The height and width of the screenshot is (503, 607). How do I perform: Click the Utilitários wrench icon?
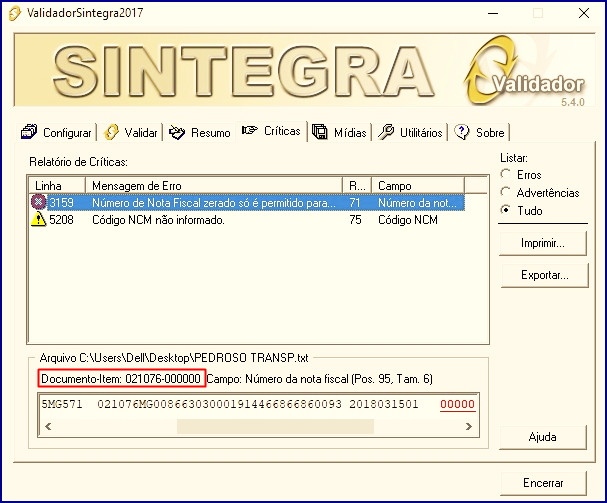coord(386,132)
